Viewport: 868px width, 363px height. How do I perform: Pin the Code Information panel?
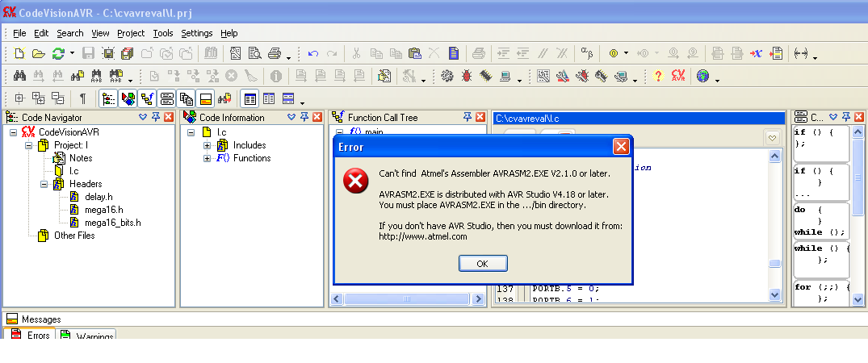[x=305, y=117]
